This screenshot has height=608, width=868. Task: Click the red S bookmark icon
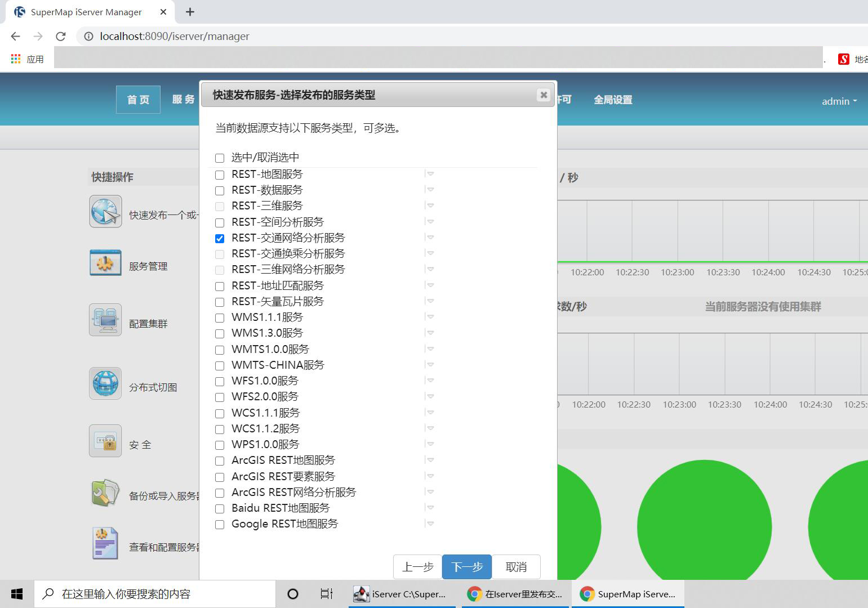pyautogui.click(x=844, y=59)
